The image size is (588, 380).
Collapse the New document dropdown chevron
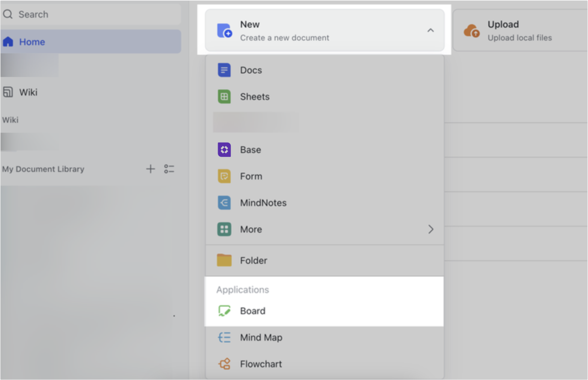431,30
